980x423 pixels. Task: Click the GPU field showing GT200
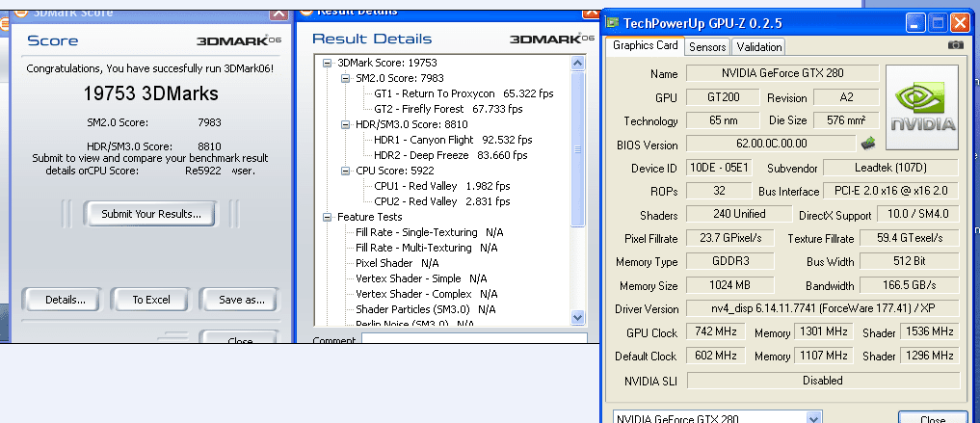723,97
